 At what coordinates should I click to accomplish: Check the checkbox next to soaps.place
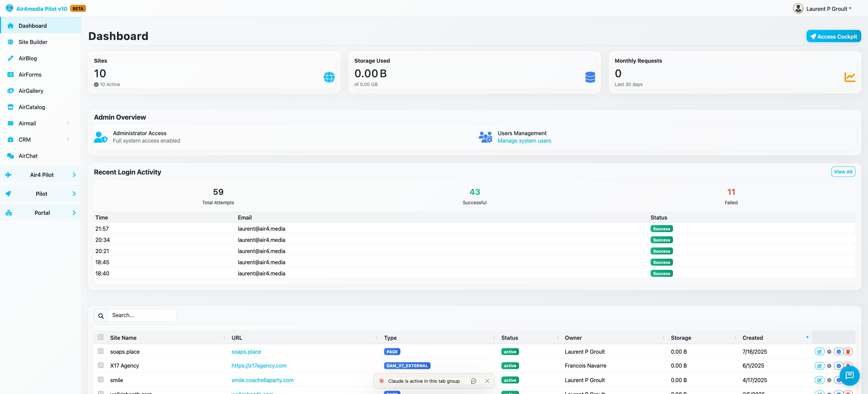[101, 352]
